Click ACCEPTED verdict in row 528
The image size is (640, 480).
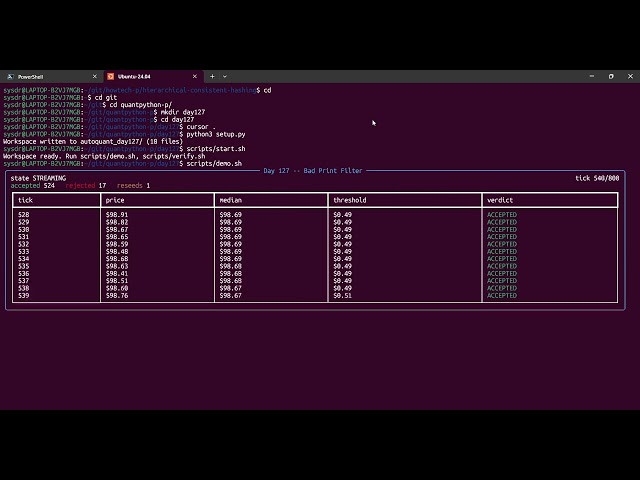pos(502,214)
